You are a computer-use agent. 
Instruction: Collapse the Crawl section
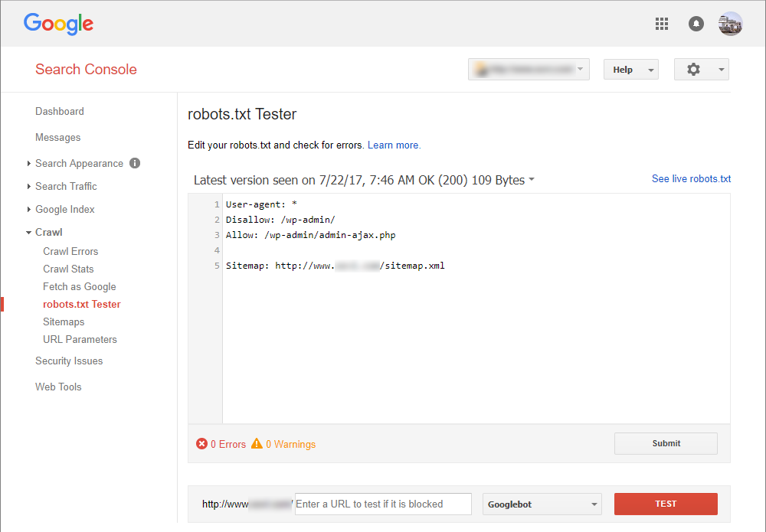click(x=29, y=233)
